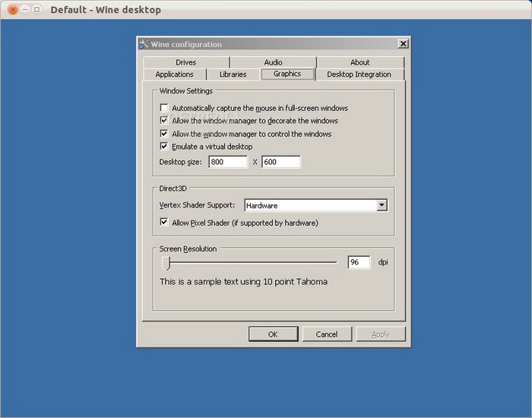Disable Emulate a virtual desktop

164,147
